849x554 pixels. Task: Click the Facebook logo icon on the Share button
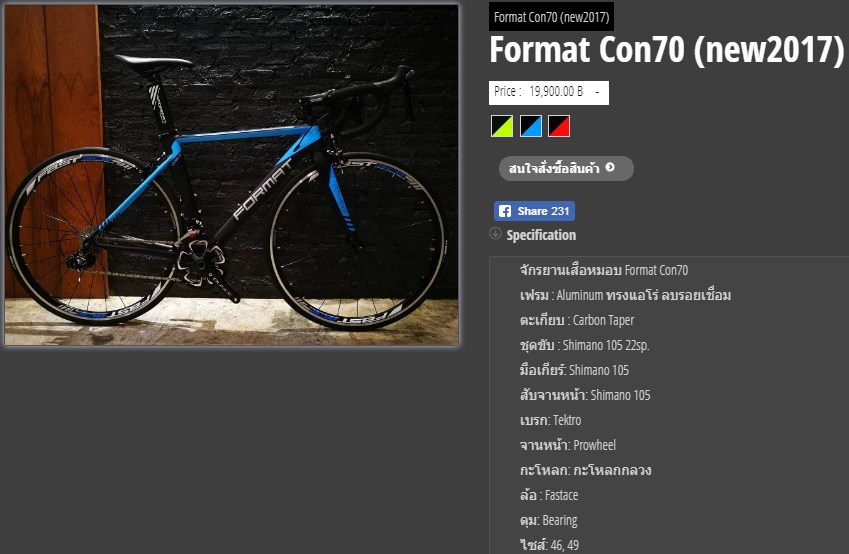[x=505, y=211]
